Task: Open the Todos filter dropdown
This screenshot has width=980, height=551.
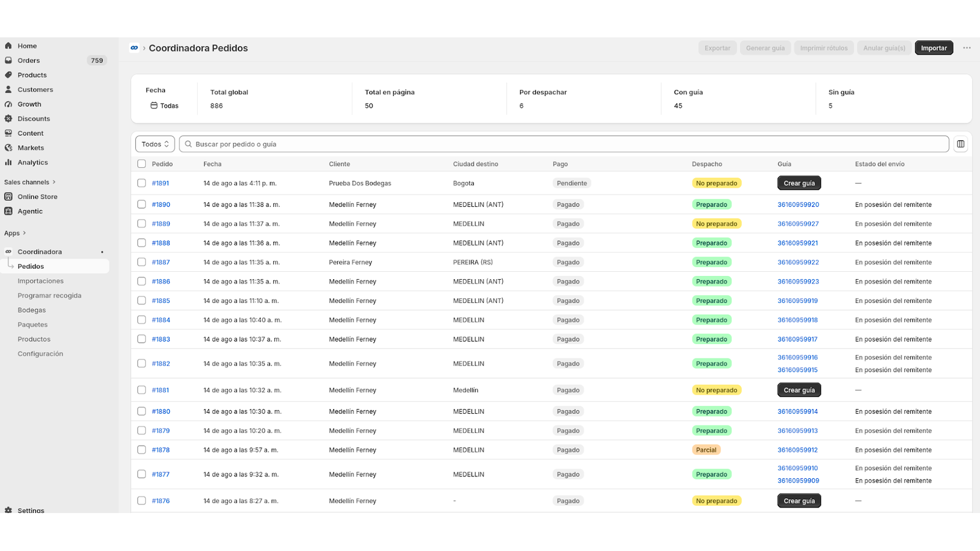Action: 155,144
